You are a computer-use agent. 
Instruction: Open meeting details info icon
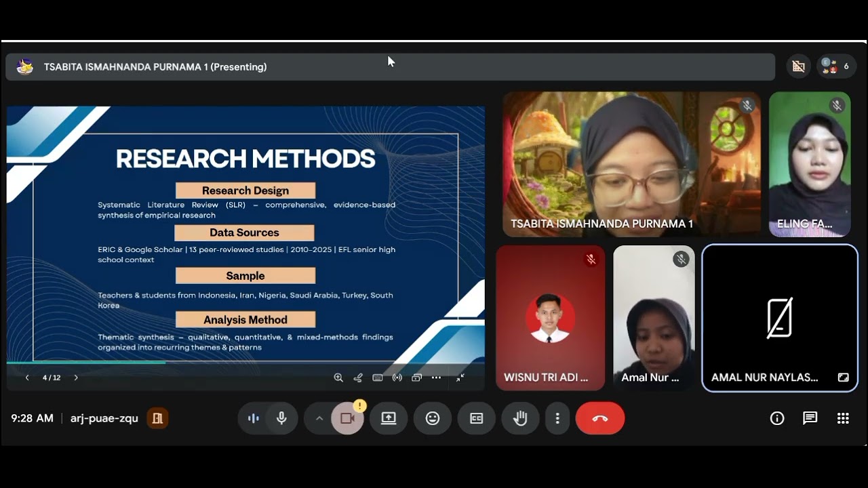pos(777,418)
